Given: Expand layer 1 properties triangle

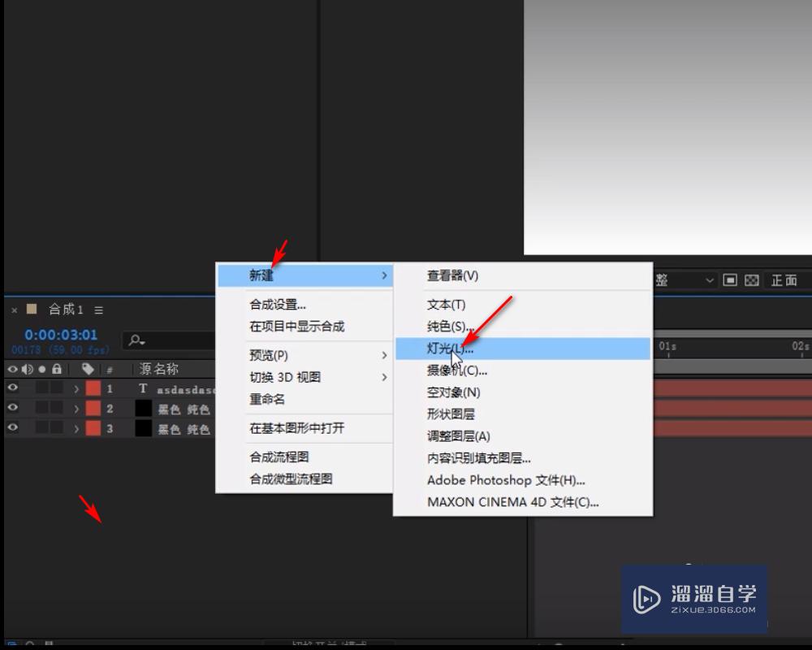Looking at the screenshot, I should pos(76,388).
